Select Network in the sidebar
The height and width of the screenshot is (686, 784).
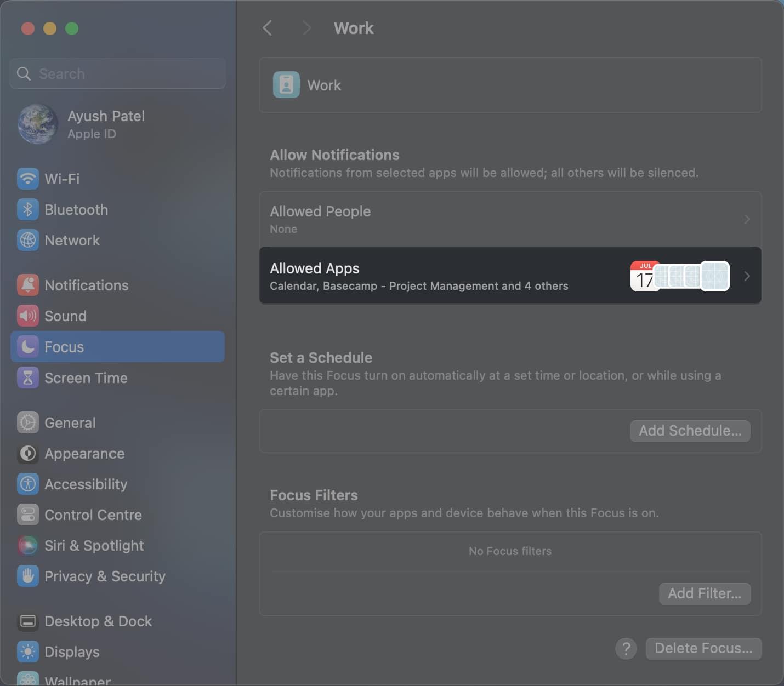[117, 240]
